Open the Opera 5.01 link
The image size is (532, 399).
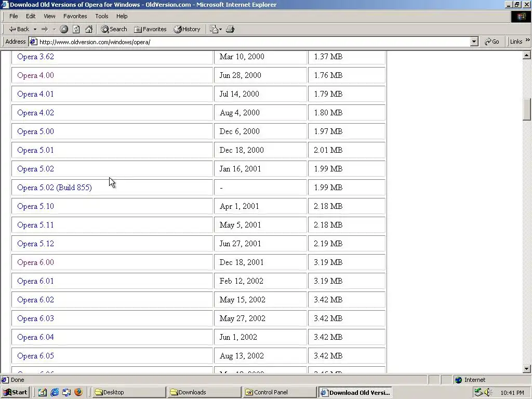point(36,150)
